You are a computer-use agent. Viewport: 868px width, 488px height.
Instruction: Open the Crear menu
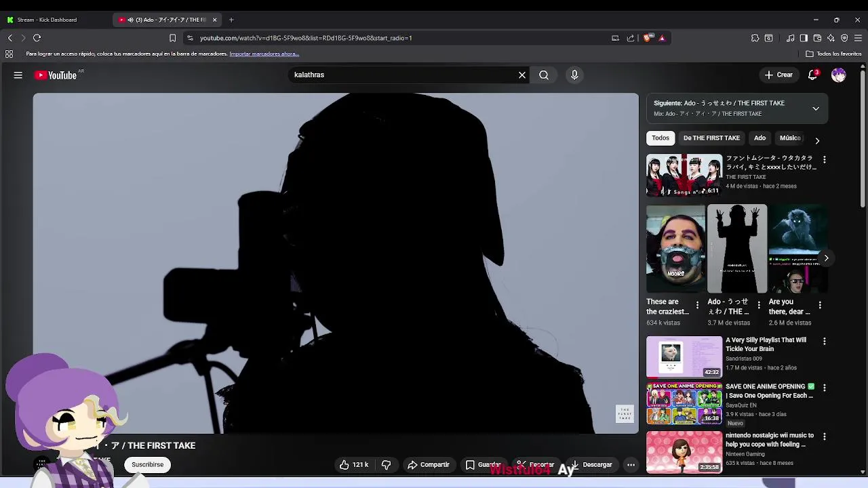point(778,75)
